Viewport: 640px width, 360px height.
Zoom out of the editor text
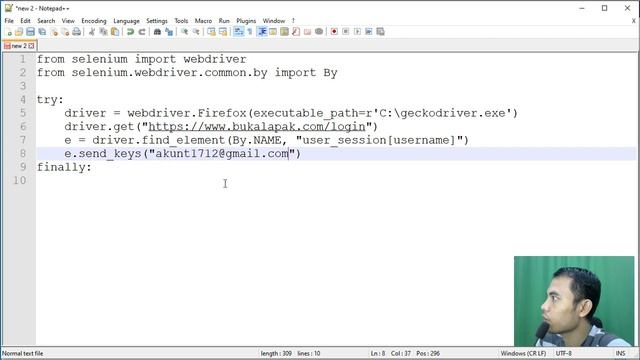point(196,32)
